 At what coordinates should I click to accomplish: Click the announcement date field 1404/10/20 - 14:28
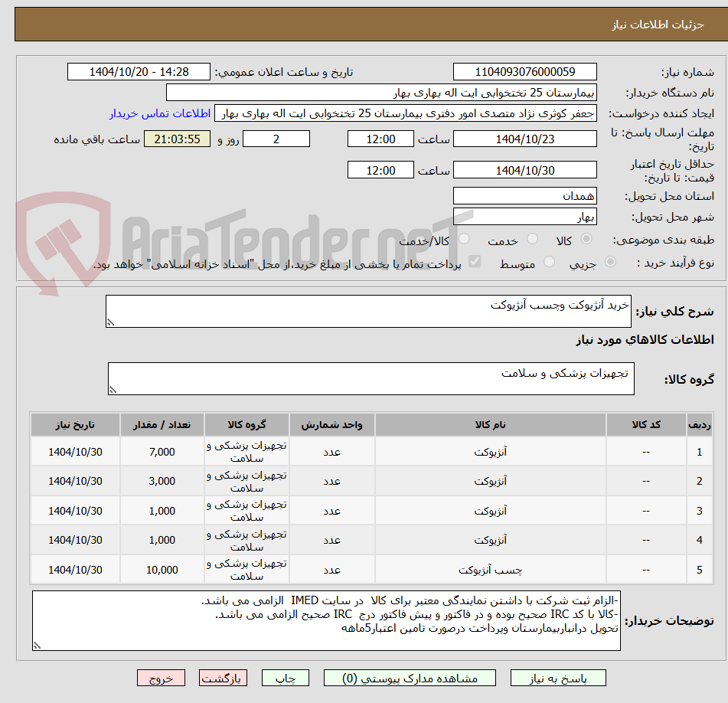tap(139, 72)
